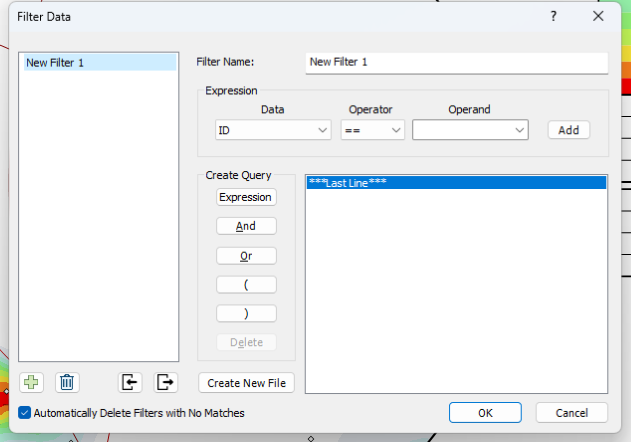
Task: Insert And operator into query
Action: [x=246, y=226]
